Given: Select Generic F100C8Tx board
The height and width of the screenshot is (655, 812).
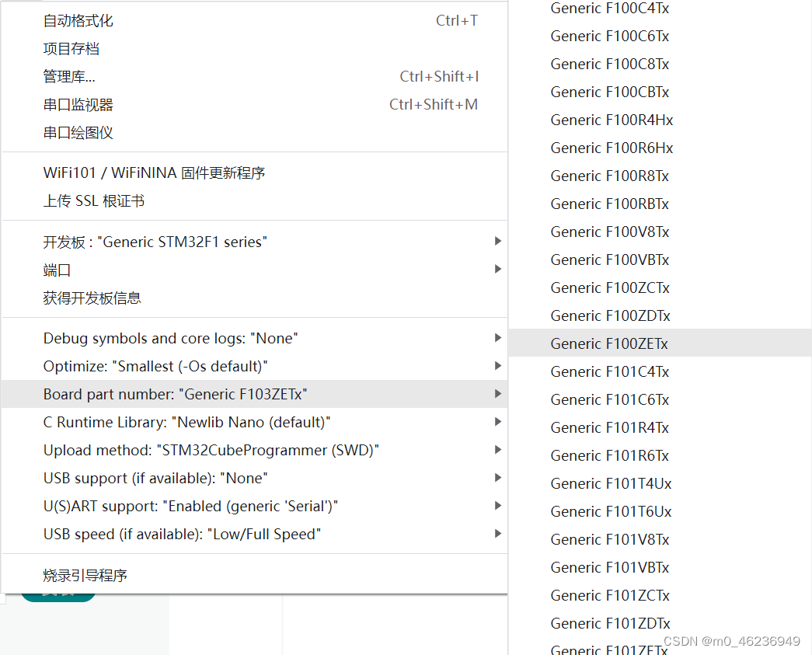Looking at the screenshot, I should point(660,64).
